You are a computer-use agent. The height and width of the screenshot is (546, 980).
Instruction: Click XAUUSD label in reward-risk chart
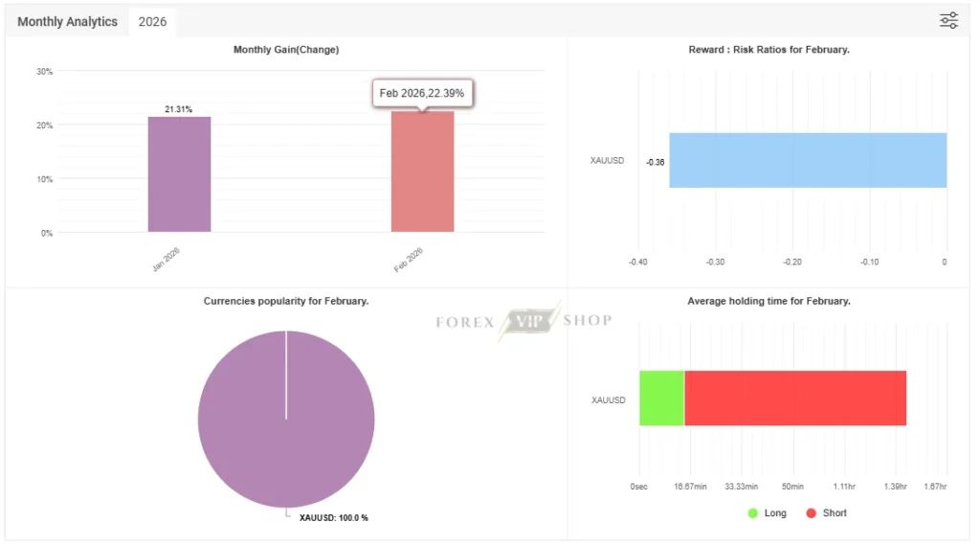pos(607,161)
